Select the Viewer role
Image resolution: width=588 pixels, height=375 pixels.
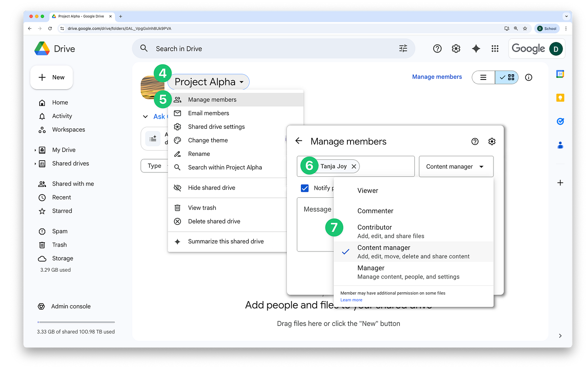(414, 191)
